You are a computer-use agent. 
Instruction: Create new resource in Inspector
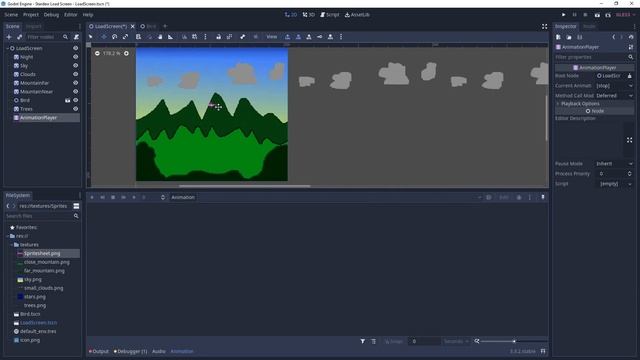point(558,37)
